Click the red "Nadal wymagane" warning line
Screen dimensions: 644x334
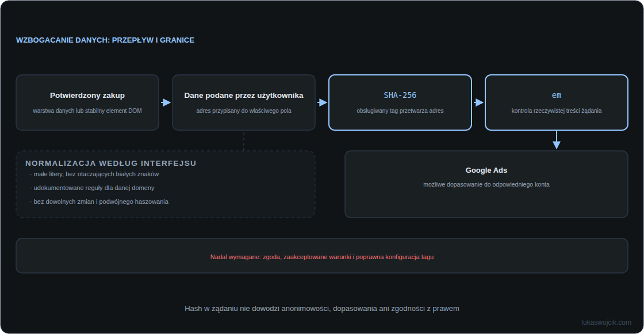[x=322, y=257]
